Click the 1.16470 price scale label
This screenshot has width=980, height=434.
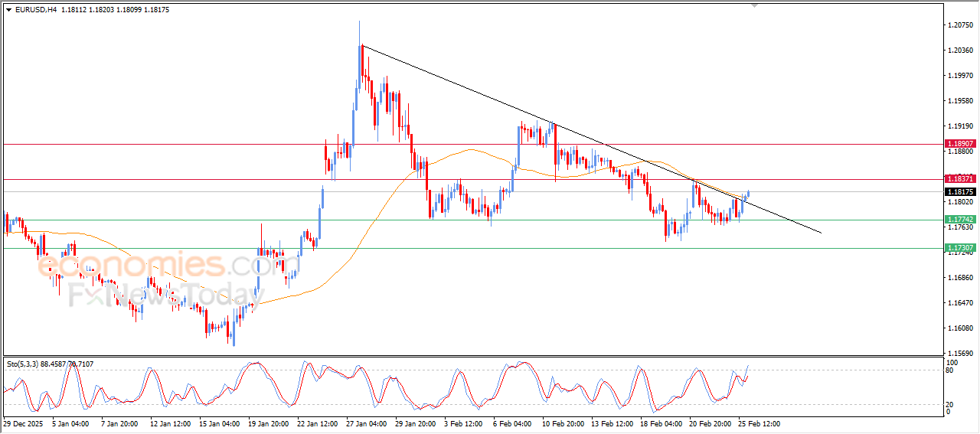click(x=960, y=304)
